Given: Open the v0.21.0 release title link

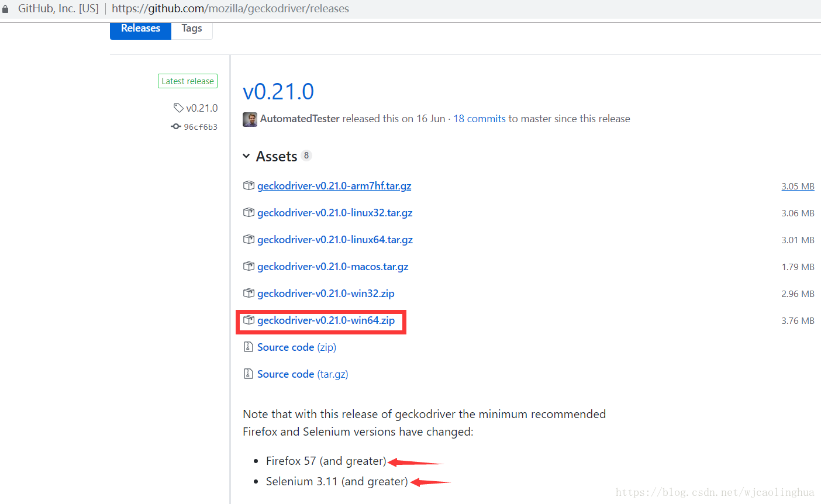Looking at the screenshot, I should point(278,91).
